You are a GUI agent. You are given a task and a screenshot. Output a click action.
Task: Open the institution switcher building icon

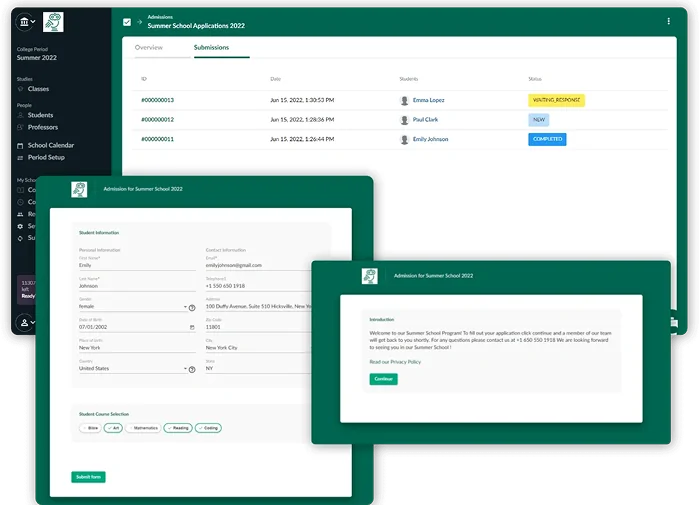point(24,22)
